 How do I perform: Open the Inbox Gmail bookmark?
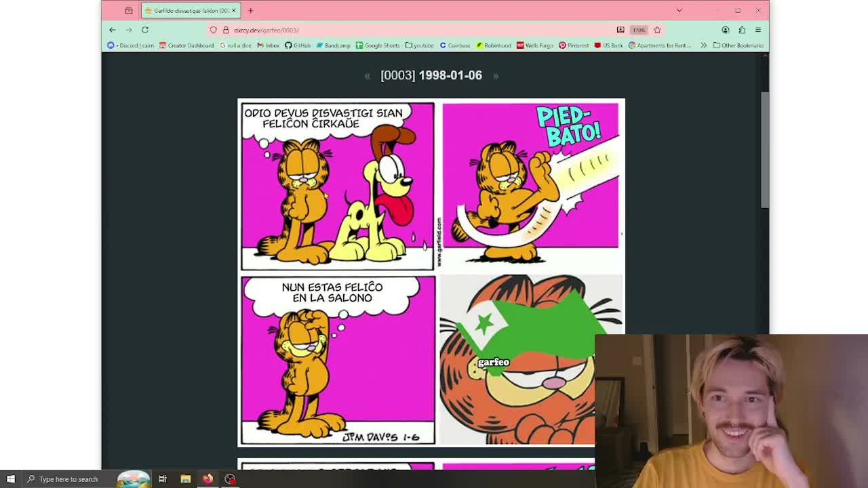click(x=269, y=45)
